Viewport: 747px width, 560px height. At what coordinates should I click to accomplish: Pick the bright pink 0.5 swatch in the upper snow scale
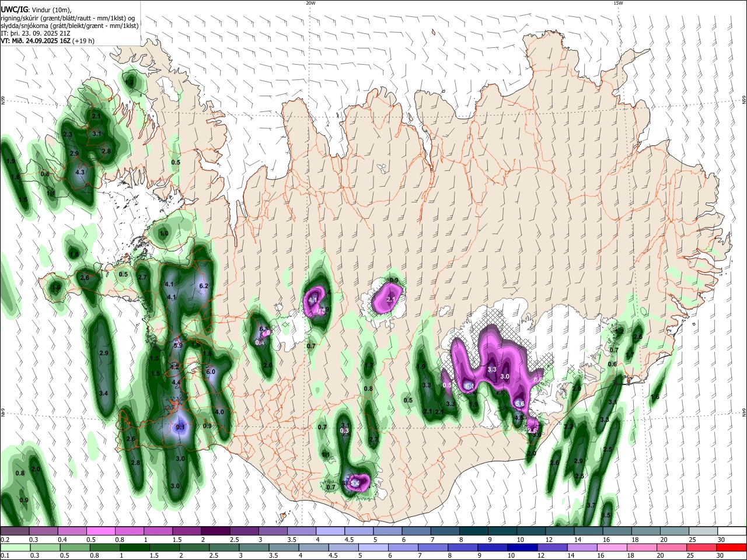[100, 531]
